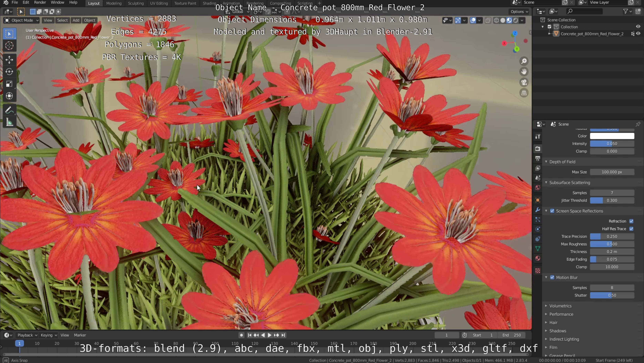Switch to the Modeling workspace tab
The width and height of the screenshot is (644, 363).
114,3
